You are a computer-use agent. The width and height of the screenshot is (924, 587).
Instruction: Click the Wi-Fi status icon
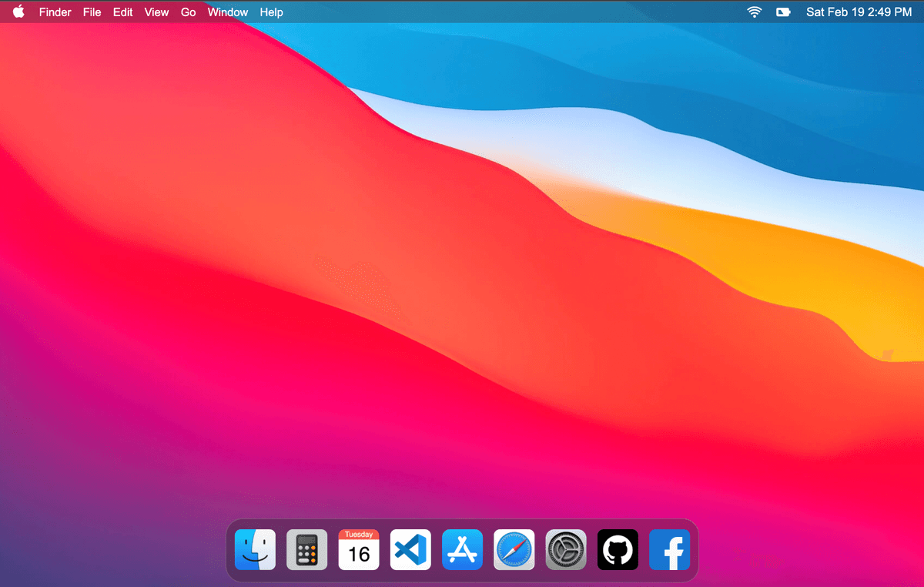click(x=754, y=12)
